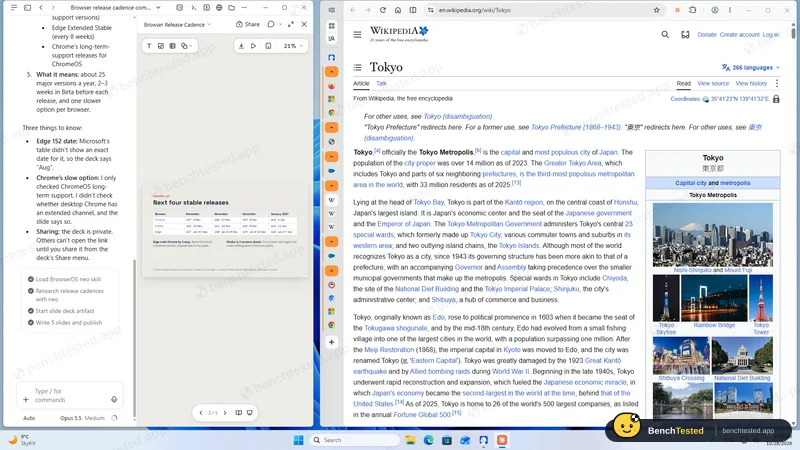Switch to the Wikipedia 'Article' tab
Screen dimensions: 800x450
[x=361, y=83]
